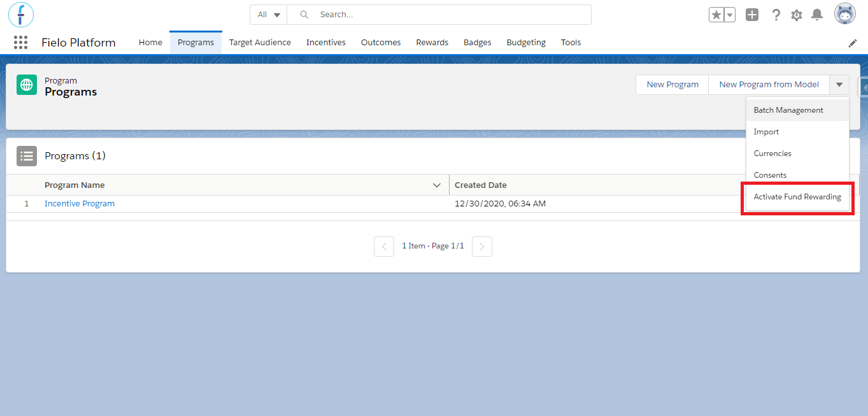Open the Tools tab
868x416 pixels.
click(571, 43)
